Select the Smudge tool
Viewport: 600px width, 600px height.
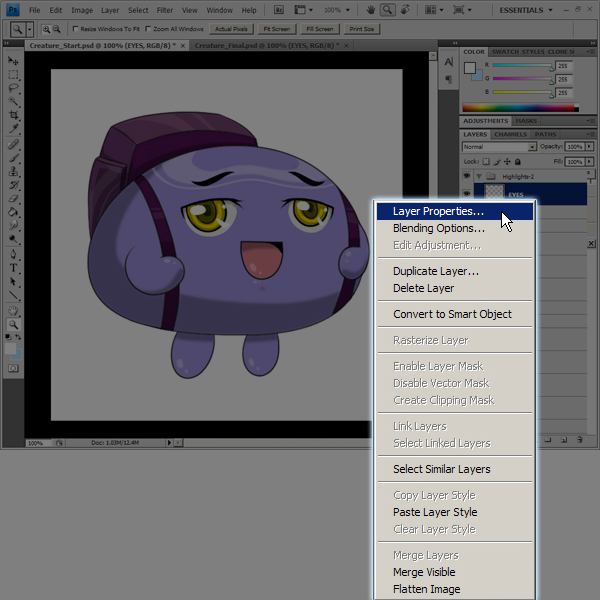13,225
